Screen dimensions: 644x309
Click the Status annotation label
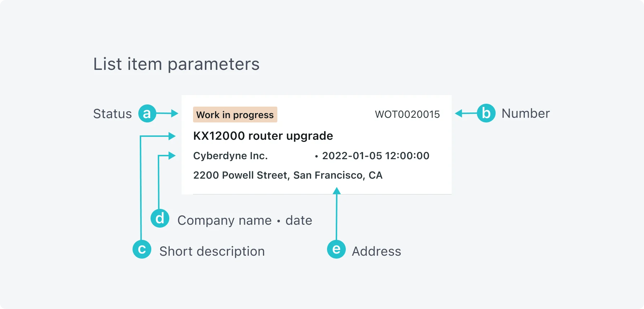[x=112, y=114]
